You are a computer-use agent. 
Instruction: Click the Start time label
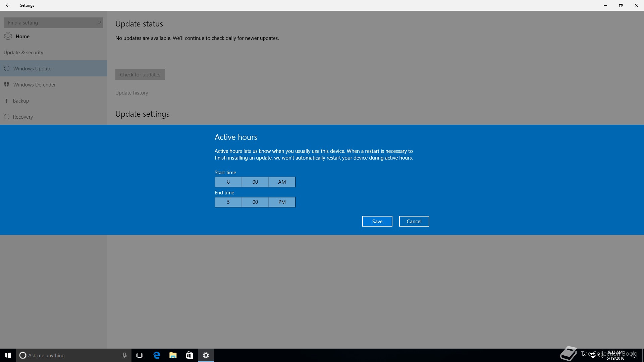[x=225, y=173]
